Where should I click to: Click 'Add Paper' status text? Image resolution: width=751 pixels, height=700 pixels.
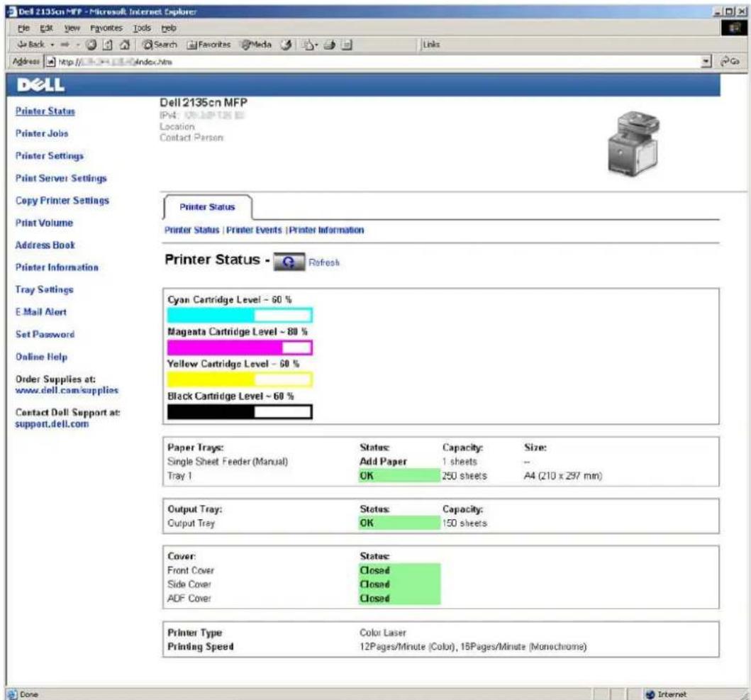coord(383,462)
